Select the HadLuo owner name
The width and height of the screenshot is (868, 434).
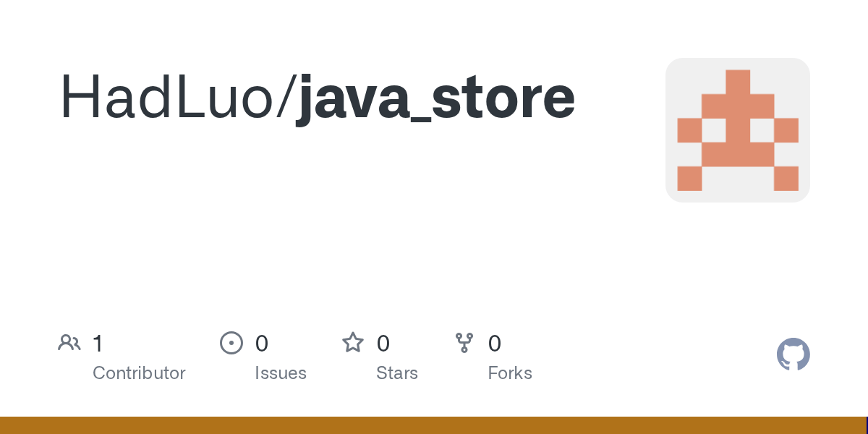(x=169, y=98)
